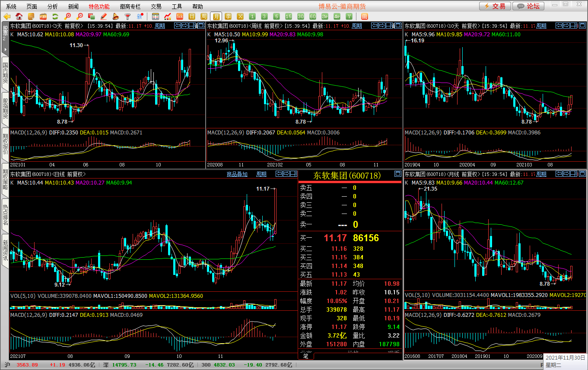Switch to the 30 minute period

tap(301, 16)
